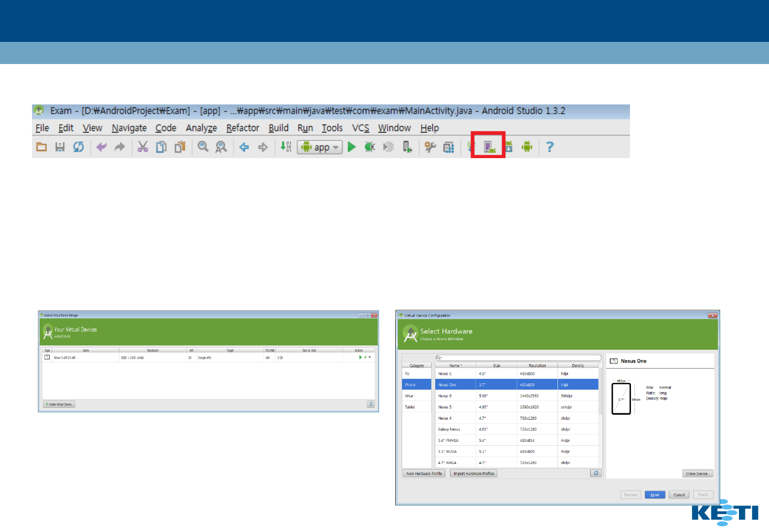This screenshot has width=769, height=532.
Task: Open the Android Device Monitor icon
Action: (x=527, y=147)
